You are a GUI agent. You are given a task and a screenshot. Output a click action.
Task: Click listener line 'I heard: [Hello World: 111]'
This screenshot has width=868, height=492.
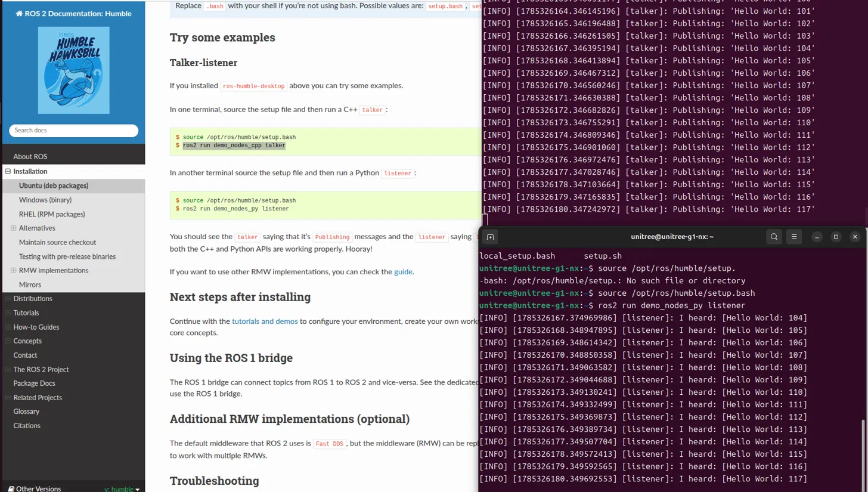643,405
